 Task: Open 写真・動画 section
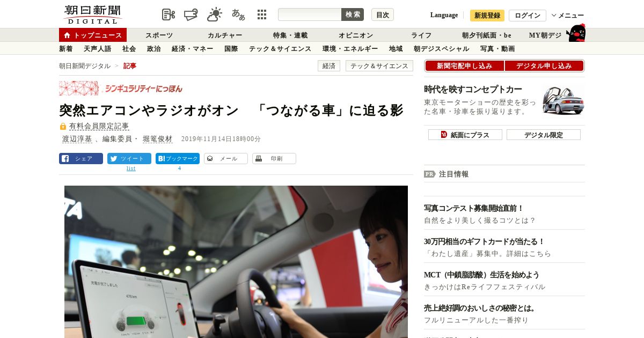click(x=497, y=49)
